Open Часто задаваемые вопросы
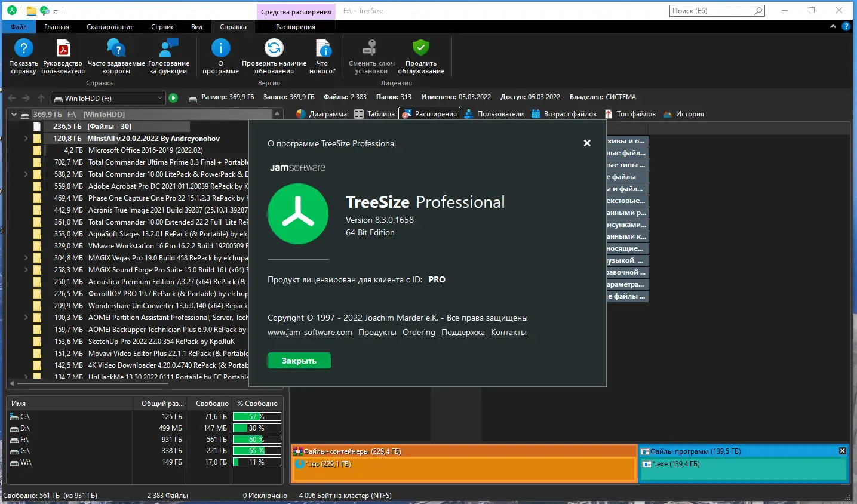Image resolution: width=857 pixels, height=504 pixels. (116, 56)
